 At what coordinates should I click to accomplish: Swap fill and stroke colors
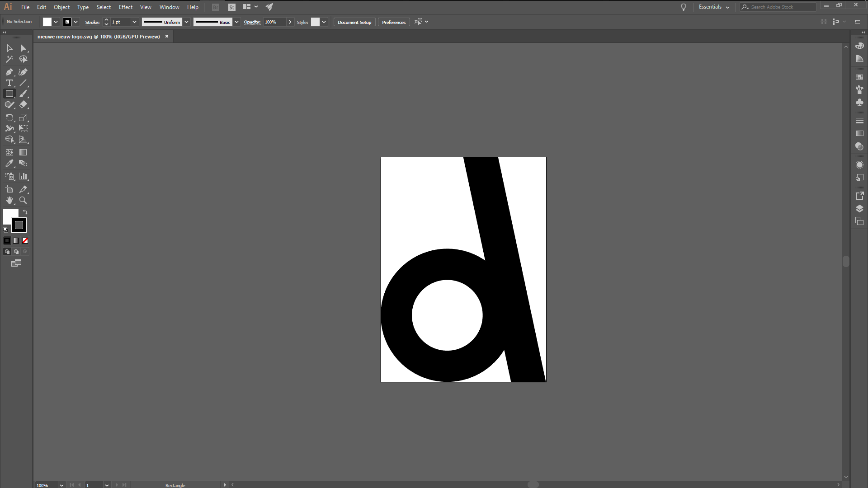point(25,212)
